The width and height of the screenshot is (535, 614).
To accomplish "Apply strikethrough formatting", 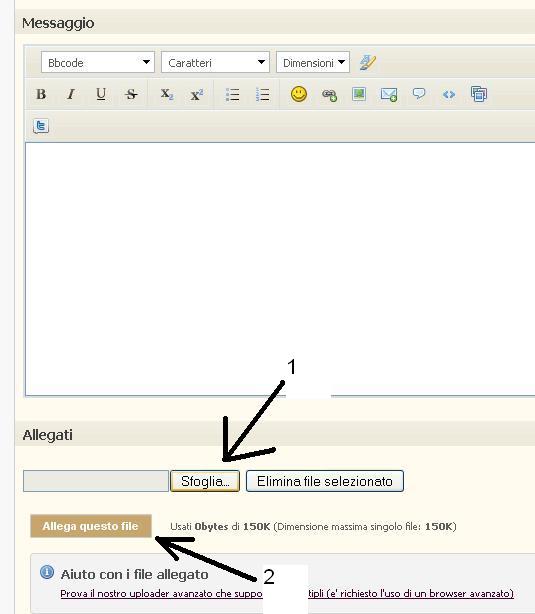I will [x=131, y=94].
